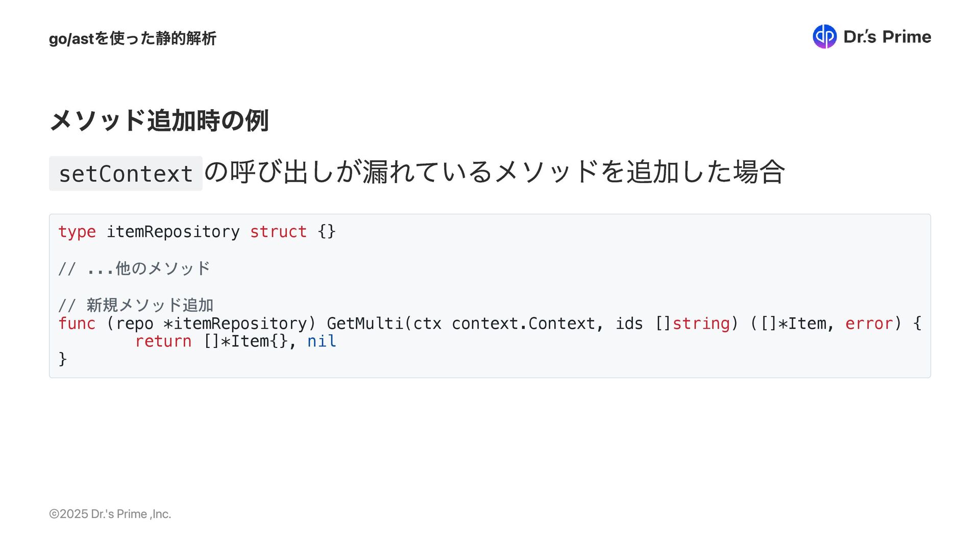The height and width of the screenshot is (551, 980).
Task: Click the context.Context parameter type
Action: coord(523,323)
